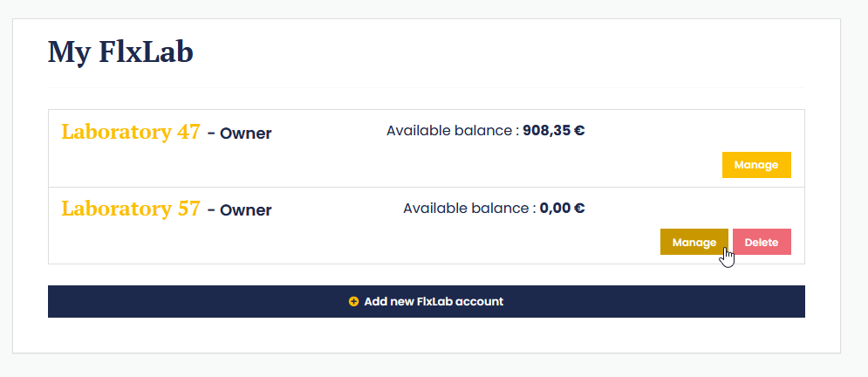
Task: Select the 0,00 balance amount
Action: [555, 209]
